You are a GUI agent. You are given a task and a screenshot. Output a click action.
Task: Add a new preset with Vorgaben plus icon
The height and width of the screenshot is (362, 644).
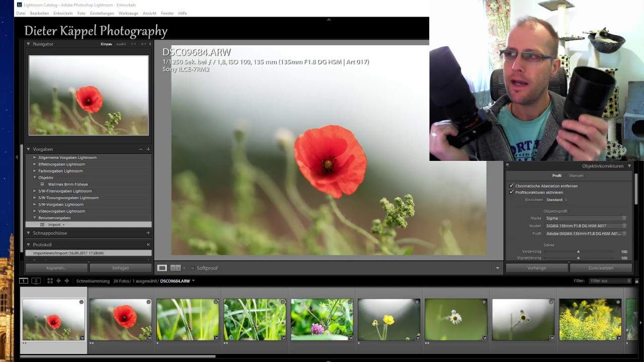[148, 149]
